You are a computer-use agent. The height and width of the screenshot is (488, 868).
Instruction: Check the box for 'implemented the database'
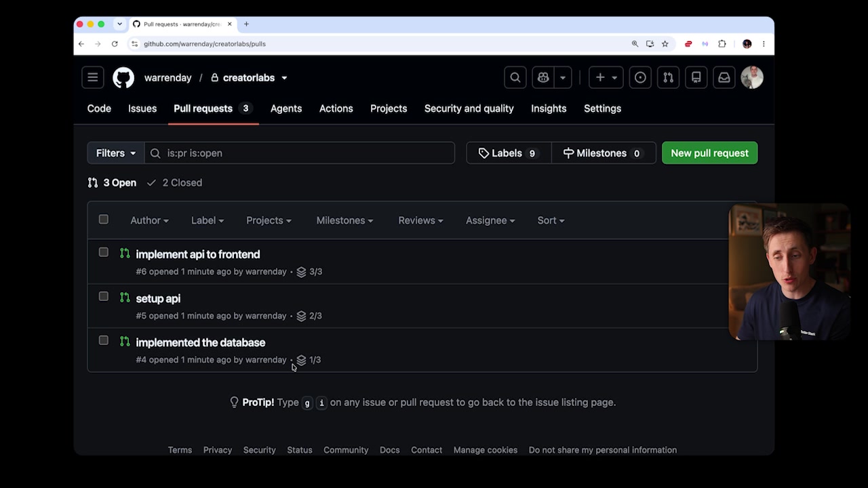tap(103, 340)
